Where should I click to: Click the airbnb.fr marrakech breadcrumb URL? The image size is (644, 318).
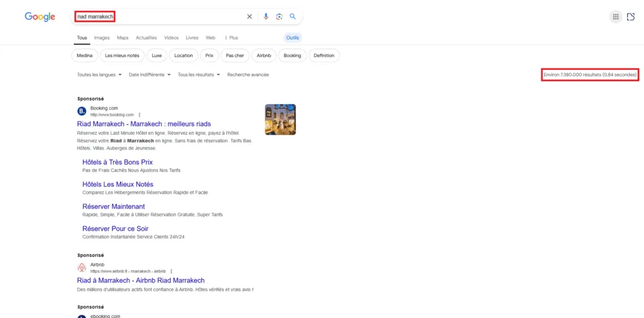pos(128,271)
